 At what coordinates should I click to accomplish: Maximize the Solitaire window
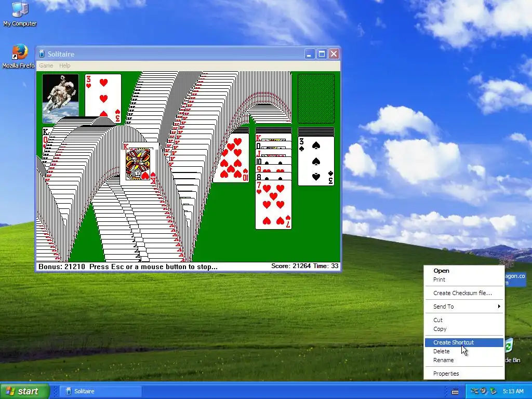pyautogui.click(x=322, y=54)
